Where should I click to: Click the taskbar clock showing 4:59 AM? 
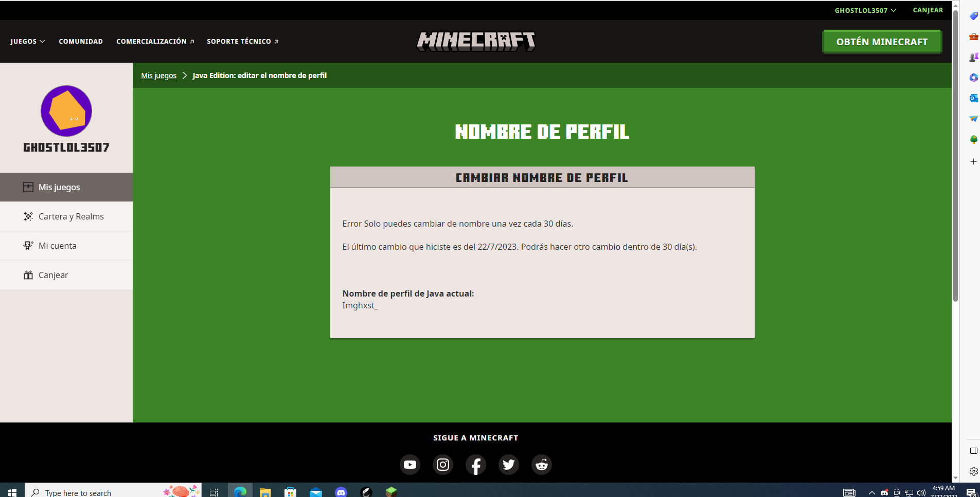[x=943, y=491]
